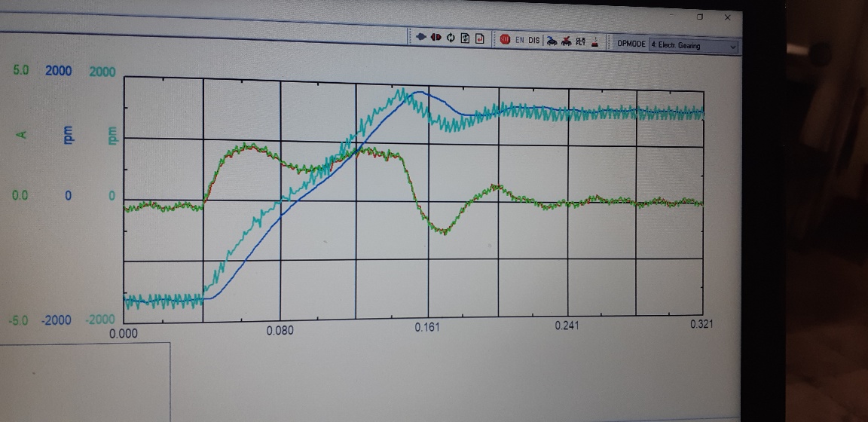Click the window restore button

(x=699, y=16)
